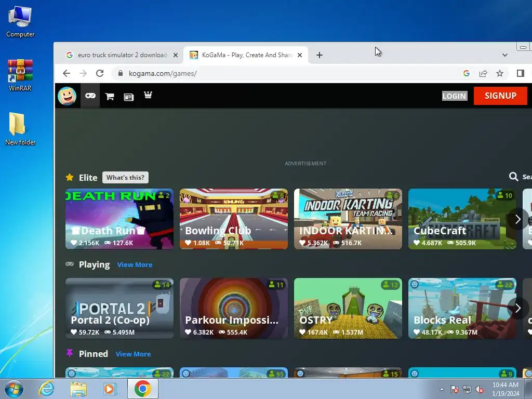Close the KoGaMa tab
532x399 pixels.
point(300,55)
